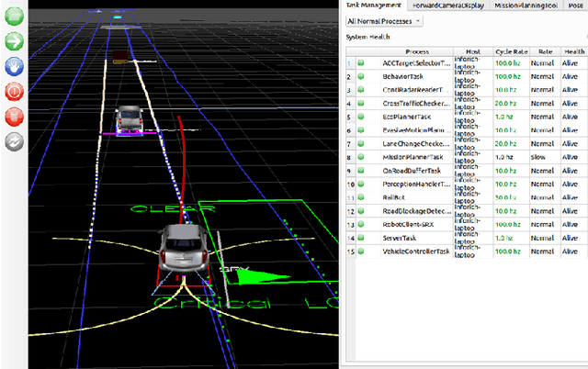Click green status indicator for MissionPlannerTask
The height and width of the screenshot is (369, 588).
coord(361,156)
